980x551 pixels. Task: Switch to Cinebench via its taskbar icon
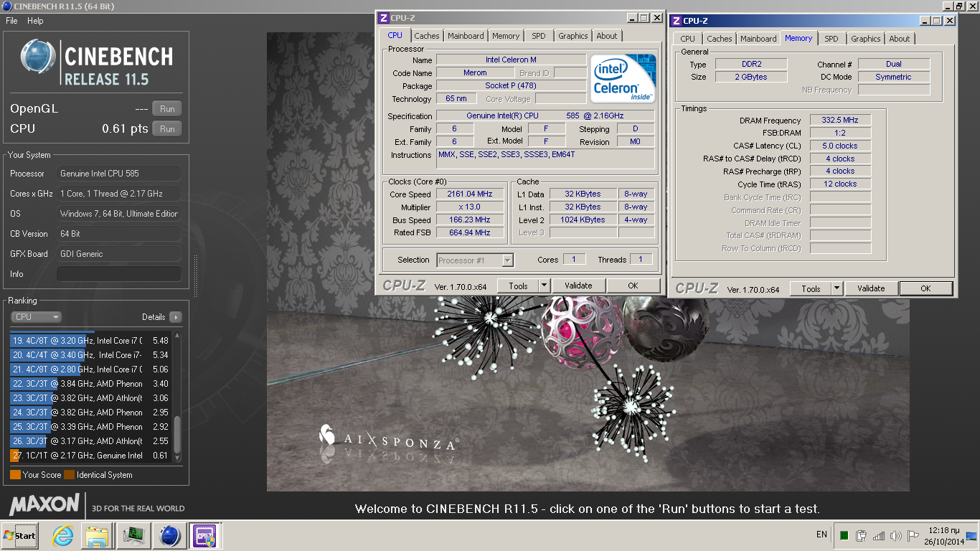(x=170, y=535)
